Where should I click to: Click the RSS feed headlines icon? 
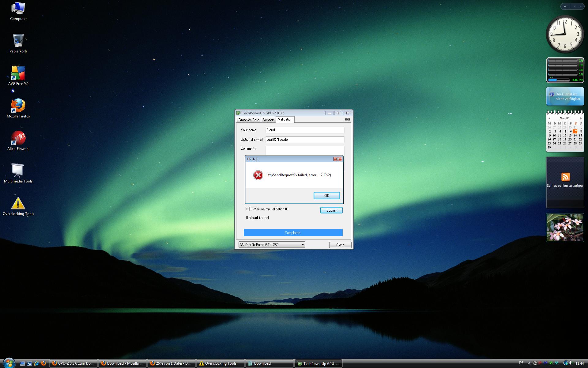(565, 177)
